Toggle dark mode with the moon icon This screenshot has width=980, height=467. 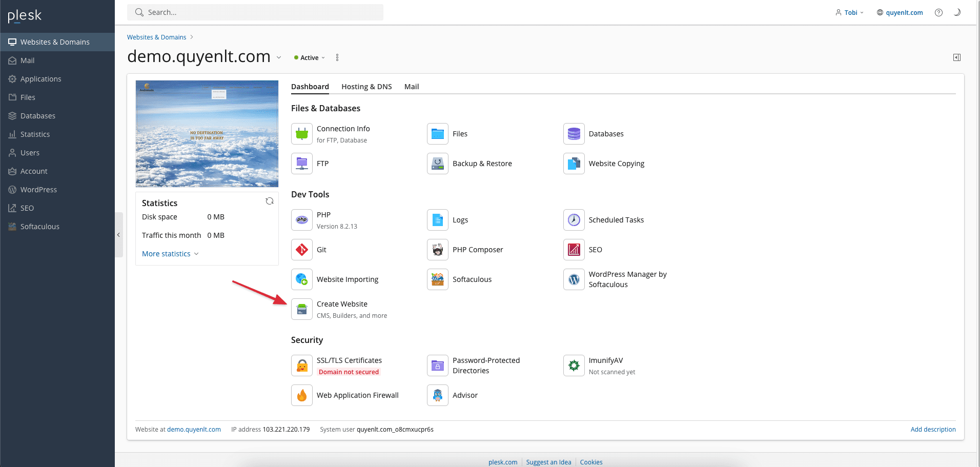click(x=956, y=12)
